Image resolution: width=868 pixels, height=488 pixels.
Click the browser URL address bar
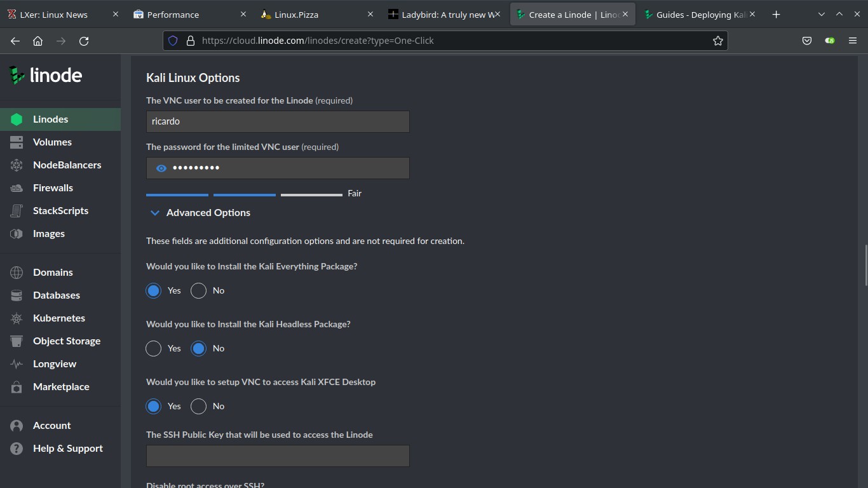[x=445, y=41]
